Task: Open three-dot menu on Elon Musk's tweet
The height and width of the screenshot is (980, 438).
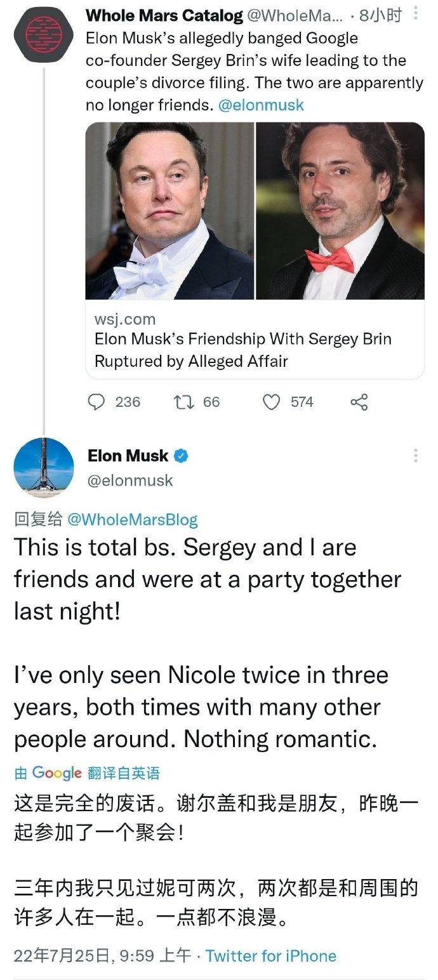Action: (416, 456)
